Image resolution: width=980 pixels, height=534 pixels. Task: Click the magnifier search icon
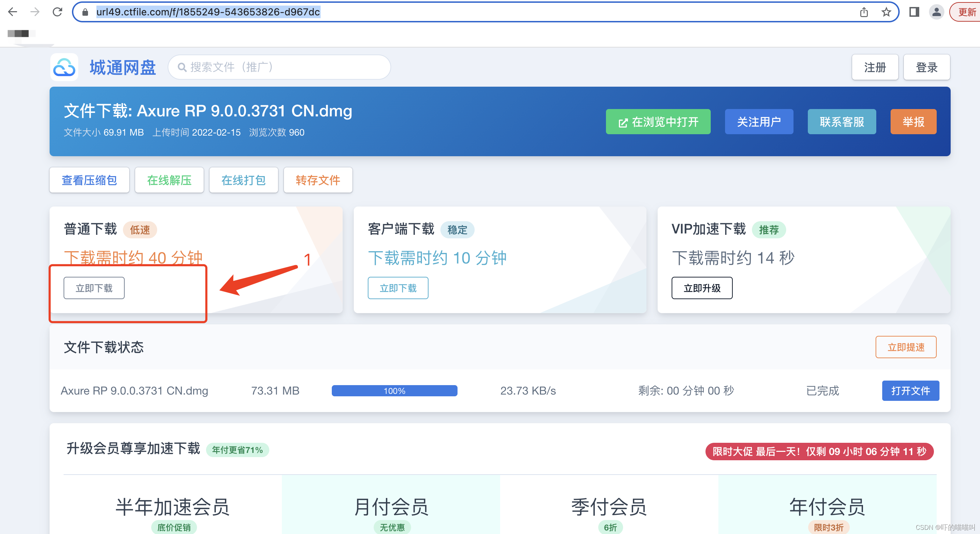coord(182,67)
